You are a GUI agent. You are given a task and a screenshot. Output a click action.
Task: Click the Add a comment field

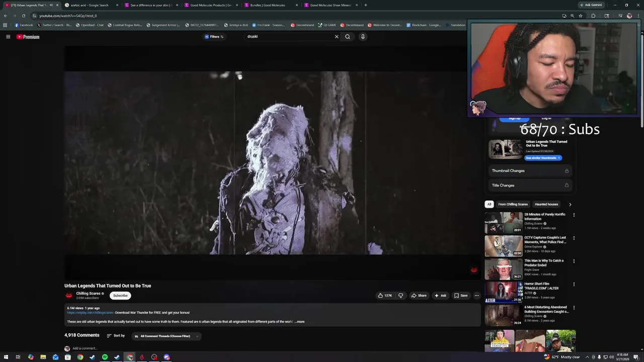85,348
